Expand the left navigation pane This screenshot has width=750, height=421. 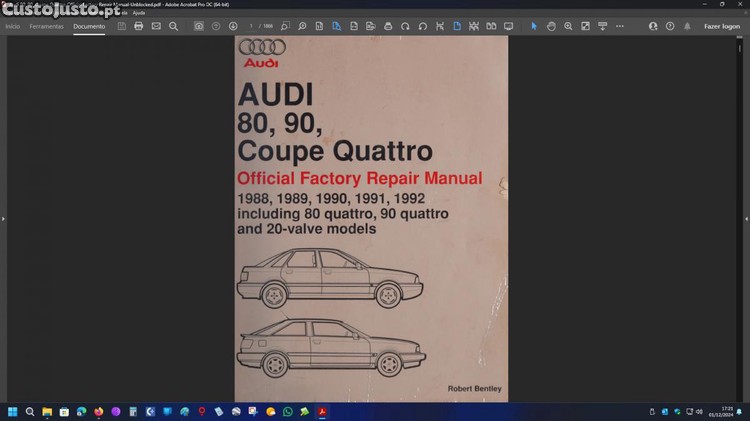(x=3, y=218)
